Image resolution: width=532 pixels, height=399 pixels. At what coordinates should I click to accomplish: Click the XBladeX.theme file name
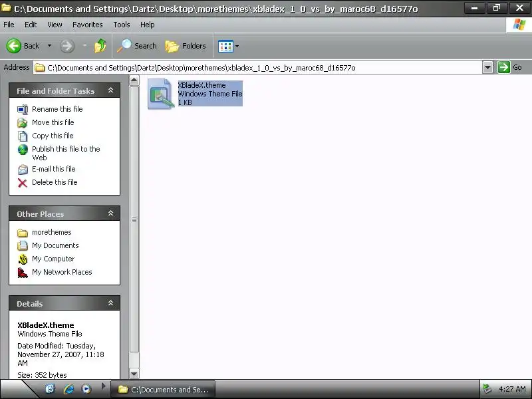[x=201, y=85]
